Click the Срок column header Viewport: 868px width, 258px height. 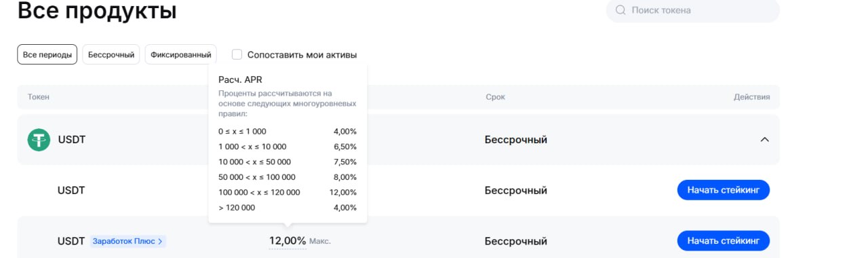[x=495, y=97]
